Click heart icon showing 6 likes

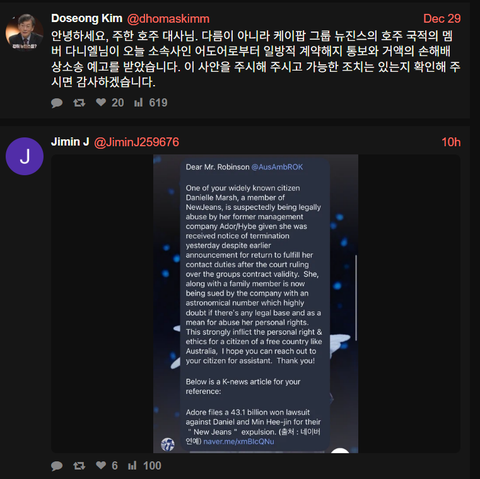(x=101, y=465)
